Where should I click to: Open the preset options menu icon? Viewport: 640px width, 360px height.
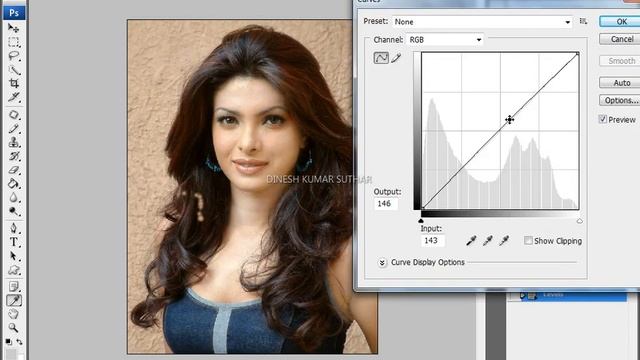(x=583, y=21)
